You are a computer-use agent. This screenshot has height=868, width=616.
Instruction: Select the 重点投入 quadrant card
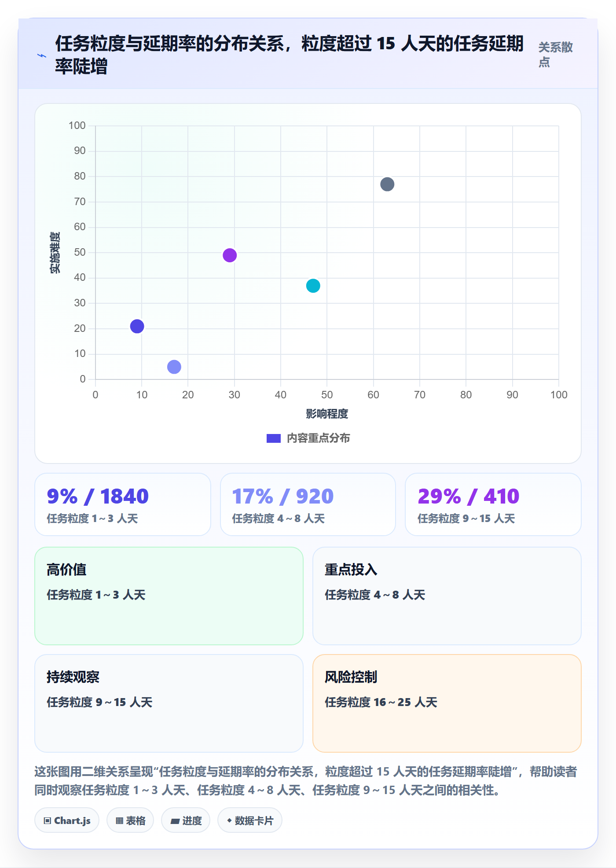(x=447, y=596)
